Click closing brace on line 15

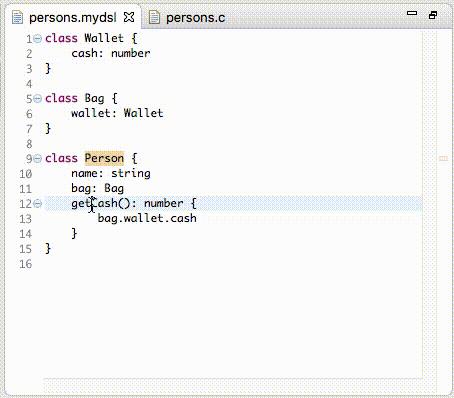[48, 249]
